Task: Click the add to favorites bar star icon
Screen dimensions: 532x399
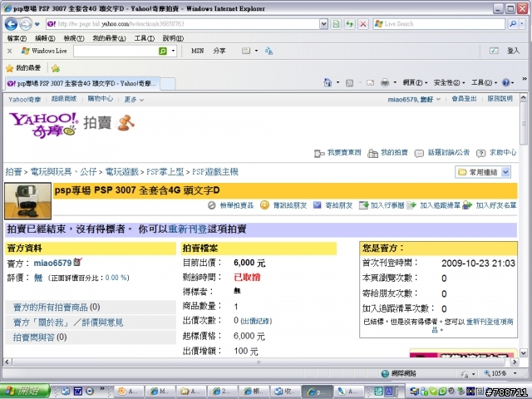Action: click(56, 68)
